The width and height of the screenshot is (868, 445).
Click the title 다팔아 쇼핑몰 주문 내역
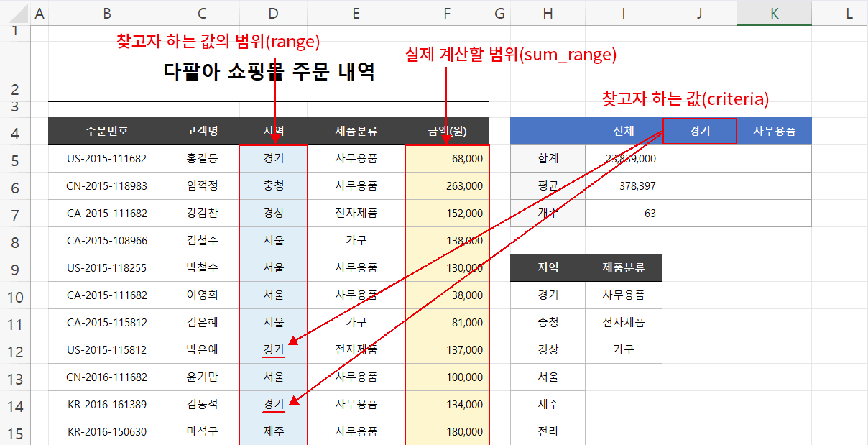pos(269,72)
